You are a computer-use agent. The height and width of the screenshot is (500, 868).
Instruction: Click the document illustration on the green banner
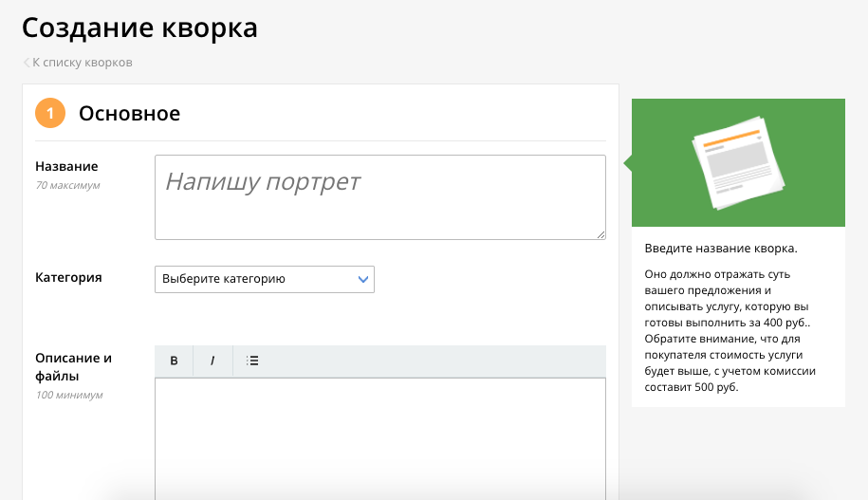pyautogui.click(x=738, y=163)
